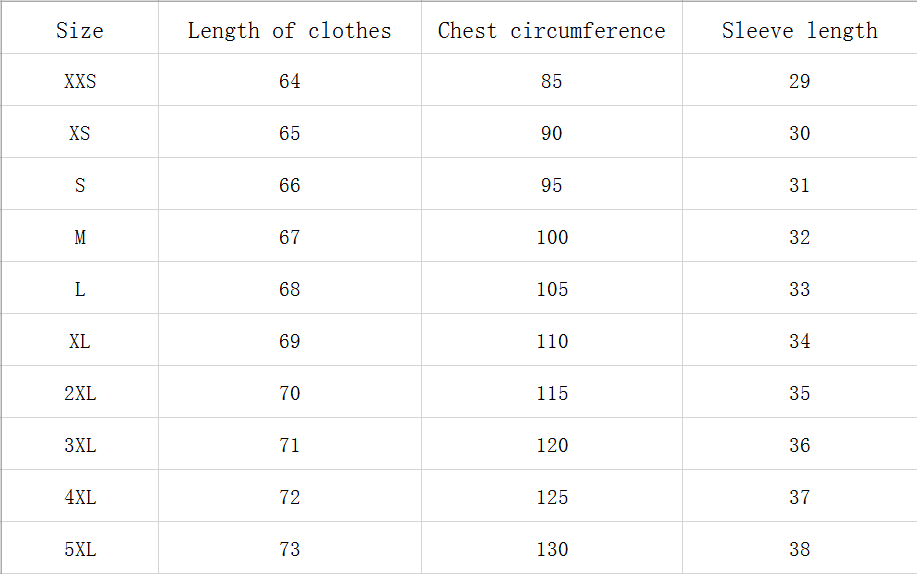Viewport: 917px width, 574px height.
Task: Select the Sleeve length header cell
Action: click(x=799, y=30)
